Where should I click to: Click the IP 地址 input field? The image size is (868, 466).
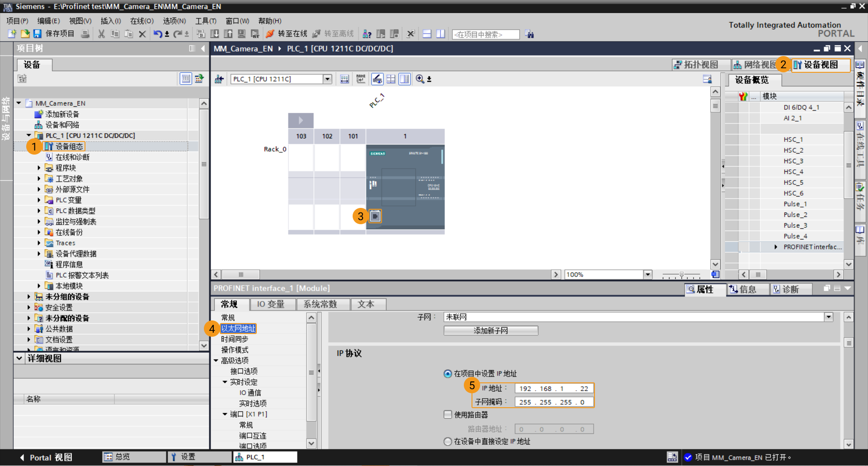(x=554, y=388)
